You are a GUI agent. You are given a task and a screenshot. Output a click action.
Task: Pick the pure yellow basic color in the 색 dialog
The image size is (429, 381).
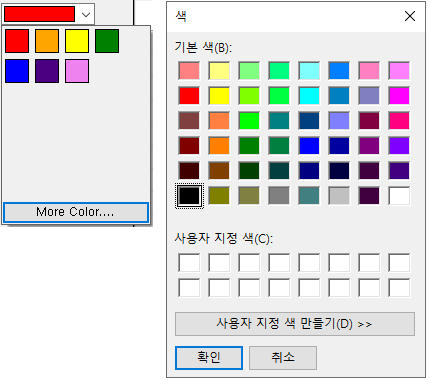coord(219,96)
